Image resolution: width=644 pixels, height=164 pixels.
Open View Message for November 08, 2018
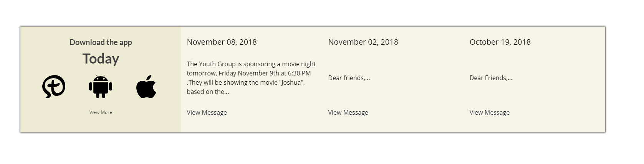click(207, 112)
